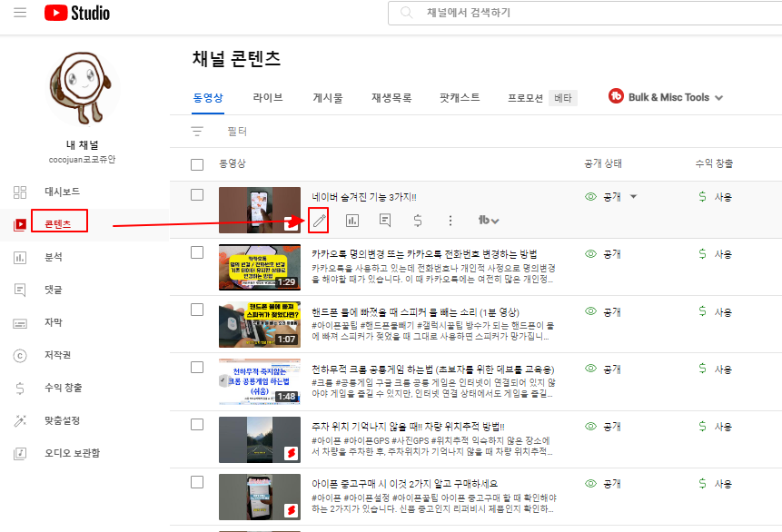Open the channel avatar picture
782x532 pixels.
(x=83, y=89)
